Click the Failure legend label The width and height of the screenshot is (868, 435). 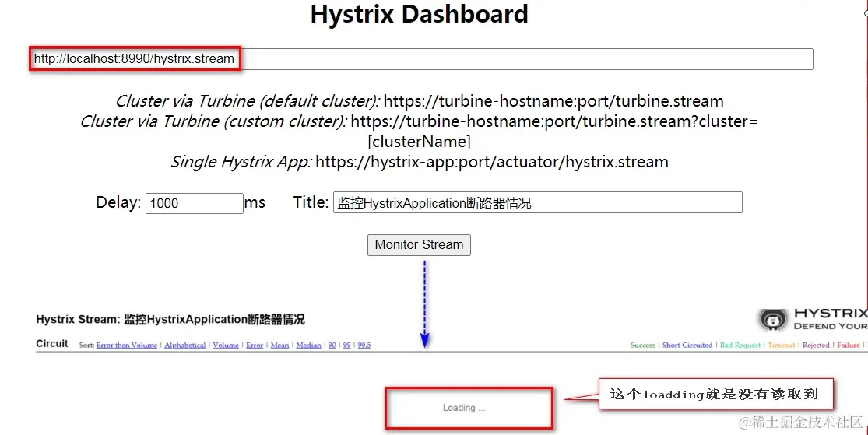tap(849, 345)
